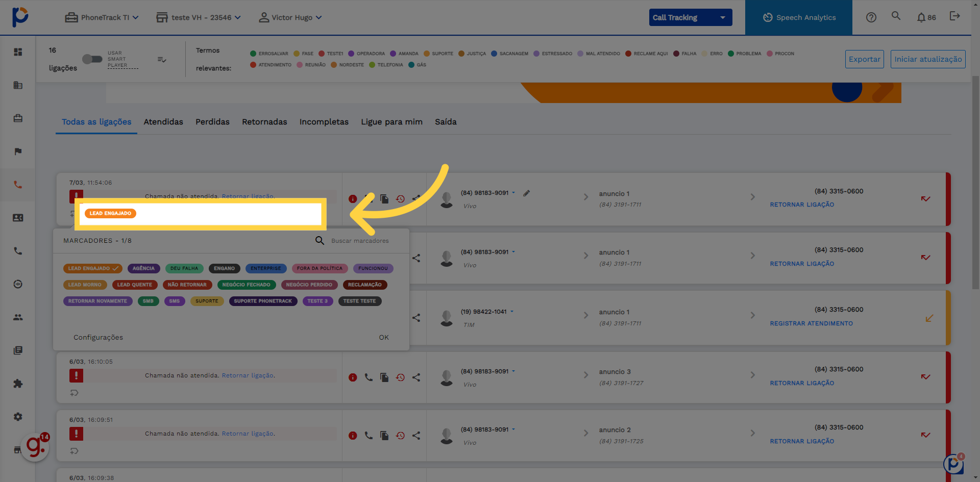This screenshot has width=980, height=482.
Task: Select the NEGÓCIO FECHADO marker tag
Action: (247, 285)
